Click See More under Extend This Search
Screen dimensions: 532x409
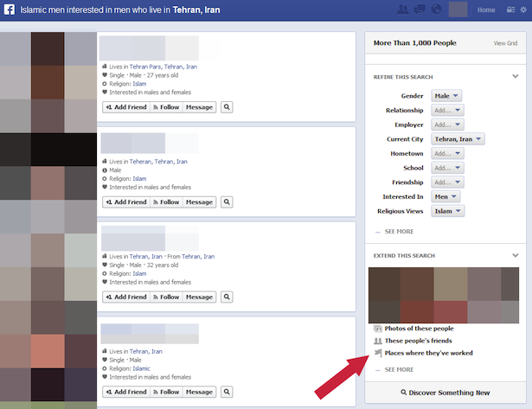point(399,370)
